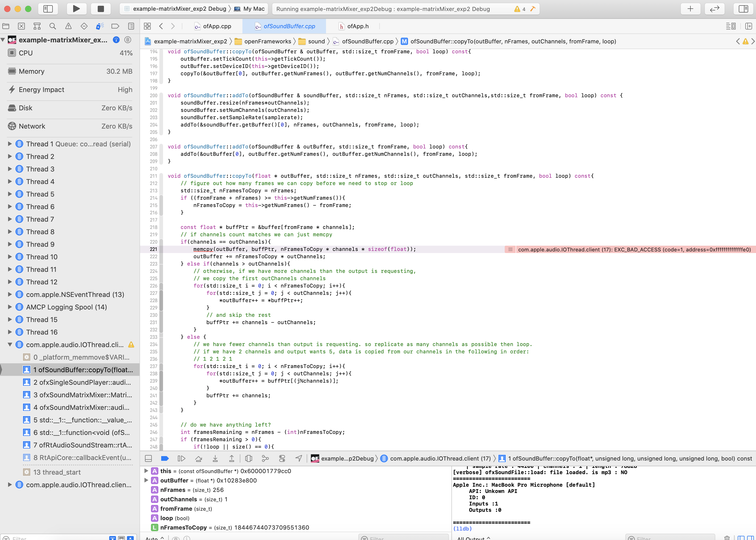Image resolution: width=756 pixels, height=540 pixels.
Task: Click the Stop button in toolbar
Action: click(x=100, y=9)
